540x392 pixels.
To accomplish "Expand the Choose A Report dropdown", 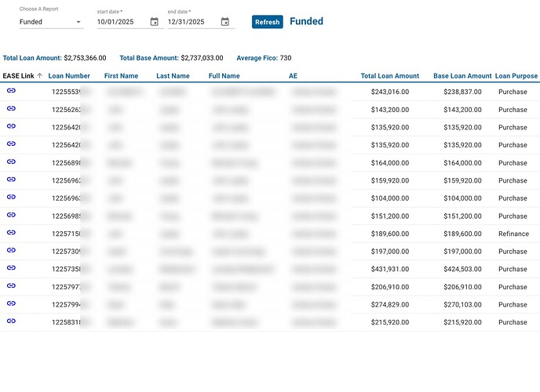I will click(51, 22).
